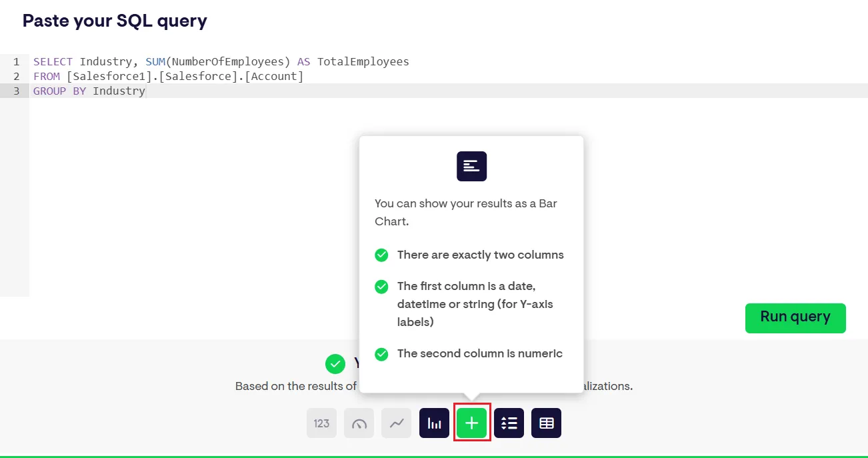Image resolution: width=868 pixels, height=458 pixels.
Task: Choose the gauge visualization icon
Action: point(359,423)
